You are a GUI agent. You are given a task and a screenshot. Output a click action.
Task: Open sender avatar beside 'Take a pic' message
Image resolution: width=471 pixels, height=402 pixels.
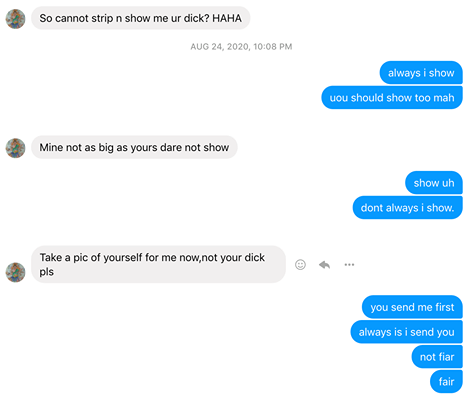click(15, 272)
